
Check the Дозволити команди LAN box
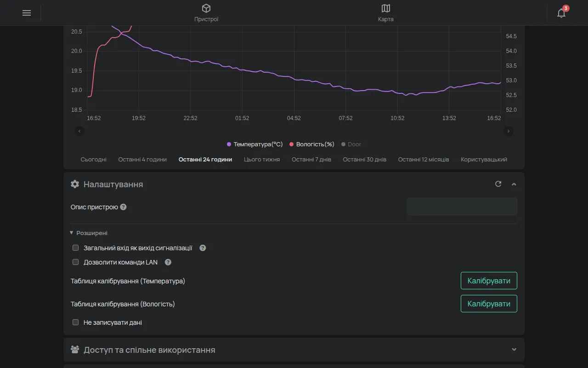(x=76, y=262)
